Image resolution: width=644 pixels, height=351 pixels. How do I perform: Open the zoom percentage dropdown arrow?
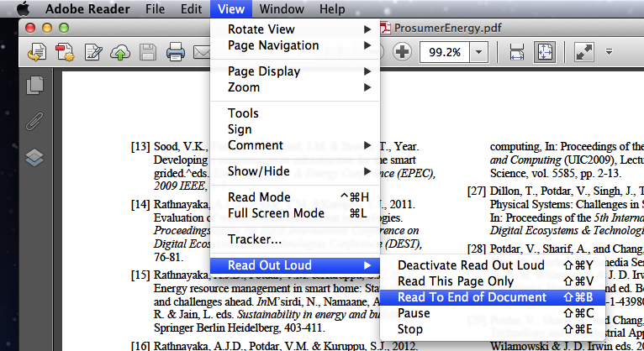pos(478,52)
